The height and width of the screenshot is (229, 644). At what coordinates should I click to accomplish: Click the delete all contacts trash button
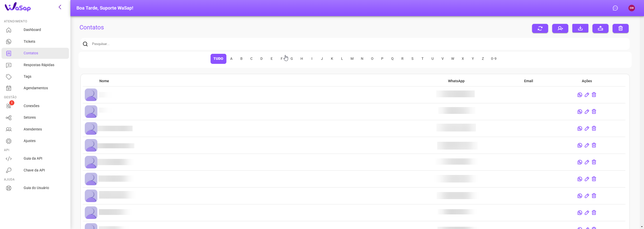pos(620,28)
